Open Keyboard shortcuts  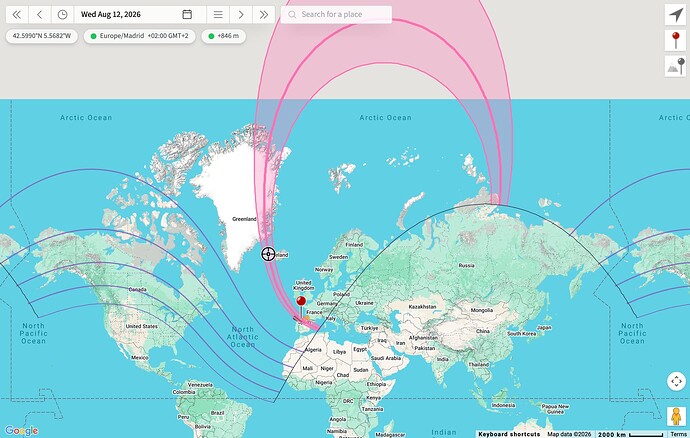point(509,434)
